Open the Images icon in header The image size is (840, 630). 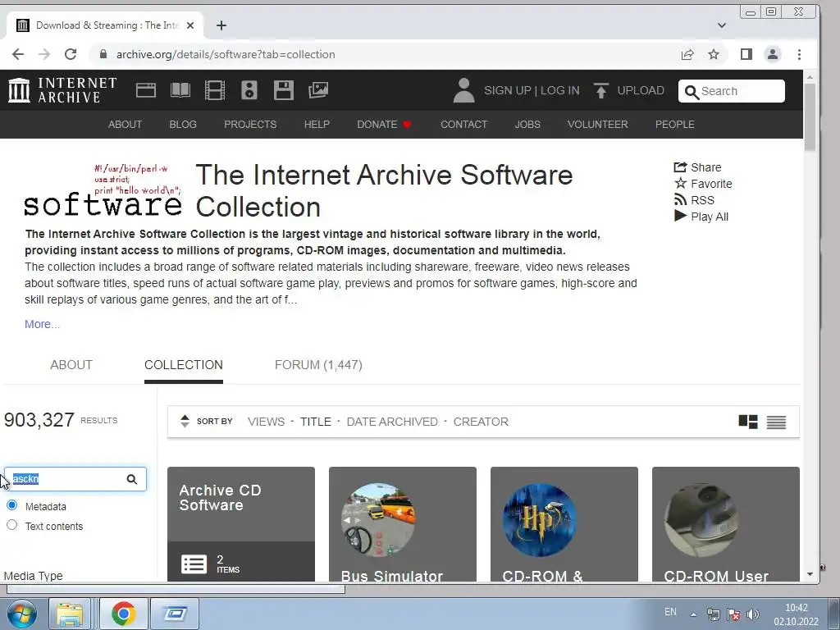coord(318,90)
